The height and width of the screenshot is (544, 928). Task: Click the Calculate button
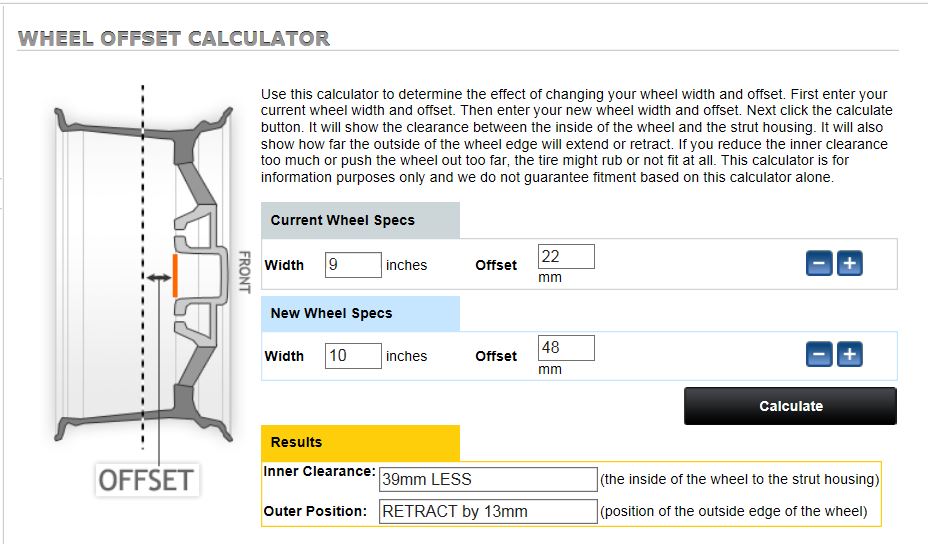pyautogui.click(x=790, y=406)
